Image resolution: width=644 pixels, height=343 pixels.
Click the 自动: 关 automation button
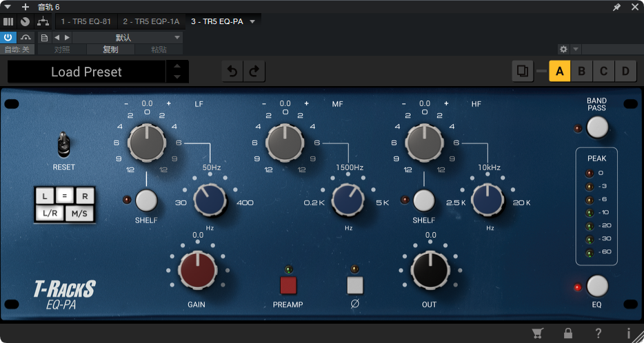17,50
